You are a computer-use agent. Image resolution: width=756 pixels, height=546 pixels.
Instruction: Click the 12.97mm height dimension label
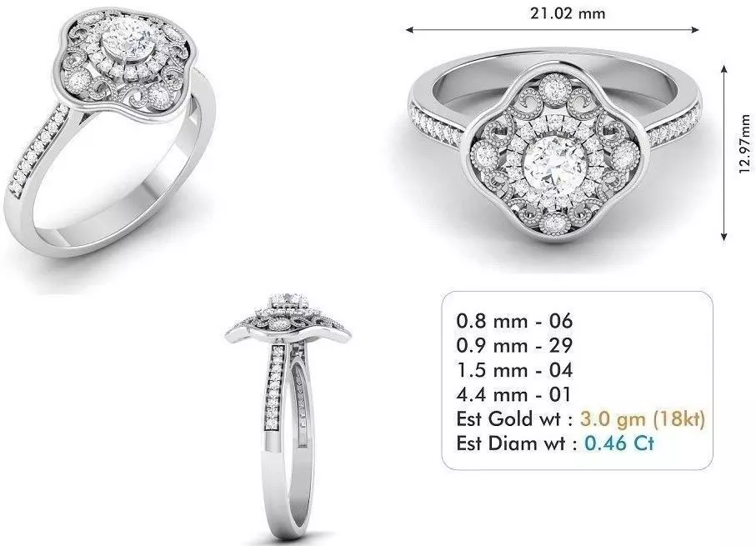745,143
